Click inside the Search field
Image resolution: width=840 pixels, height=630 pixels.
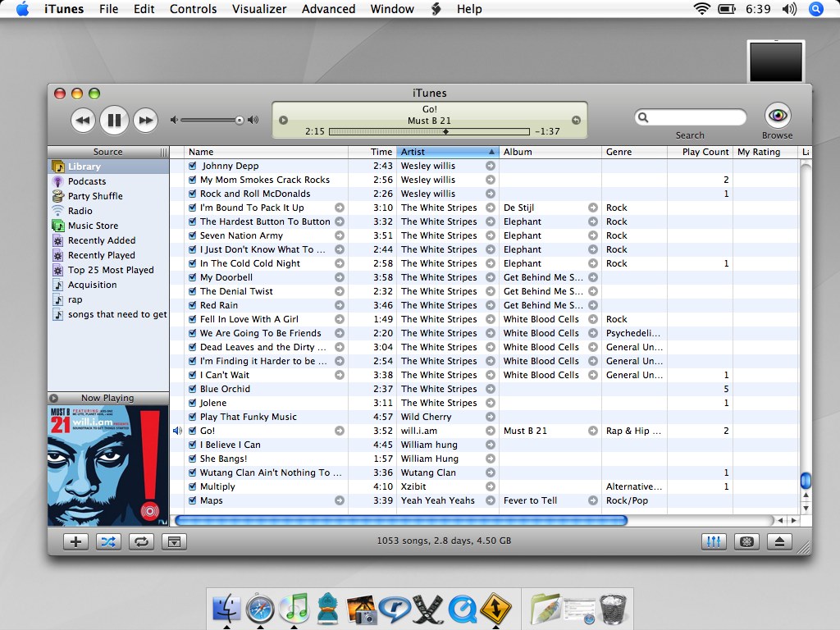(x=691, y=117)
